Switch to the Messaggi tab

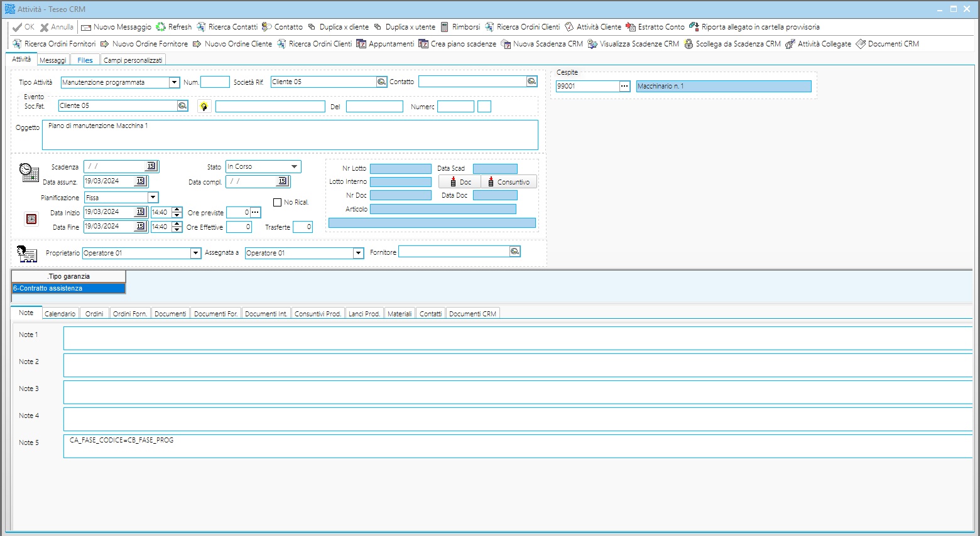[x=53, y=60]
